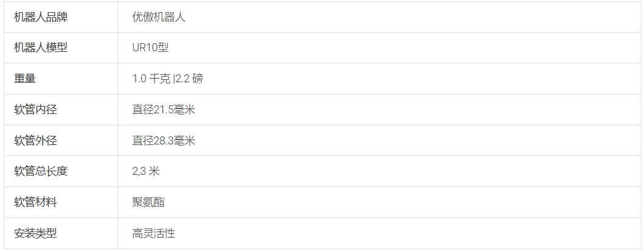Click the 1.0 千克 weight text
This screenshot has height=251, width=644.
151,79
